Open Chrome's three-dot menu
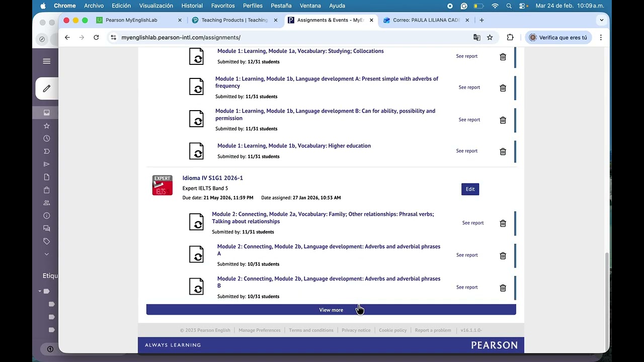The image size is (644, 362). click(601, 37)
